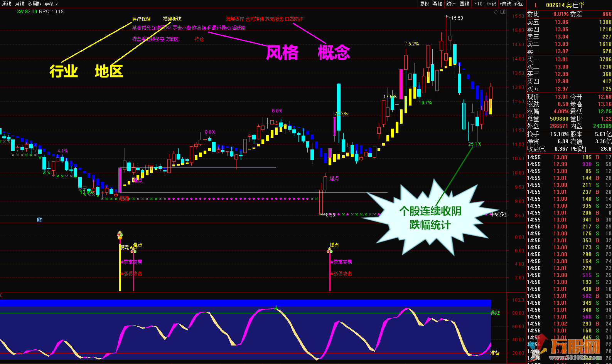Click the XA: 83.00 indicator value
The image size is (612, 364).
[x=27, y=12]
